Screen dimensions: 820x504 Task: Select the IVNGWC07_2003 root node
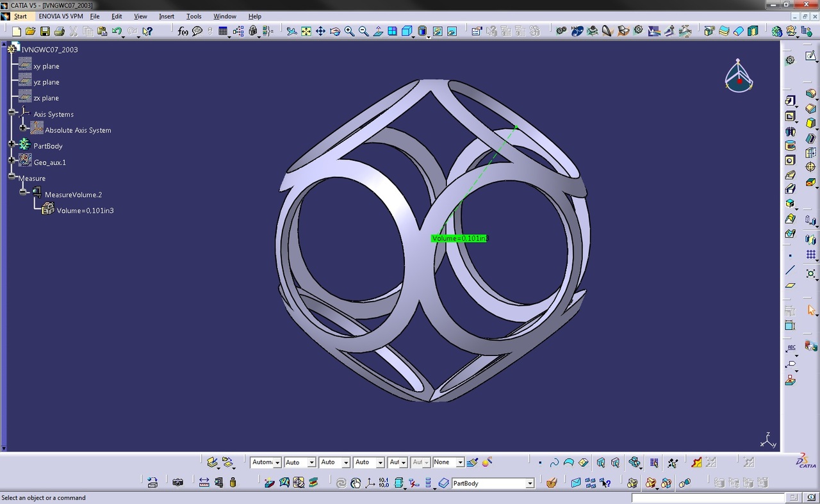[49, 49]
